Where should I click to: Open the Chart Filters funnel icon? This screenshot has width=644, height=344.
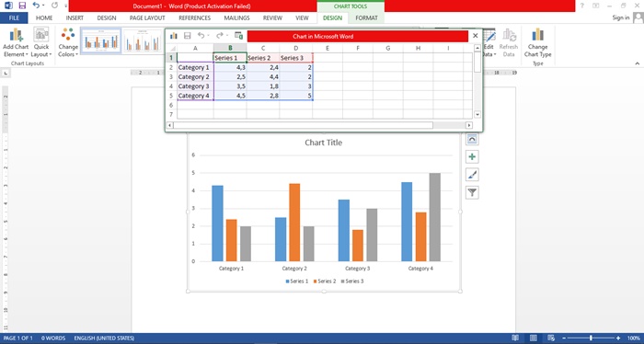(x=472, y=192)
